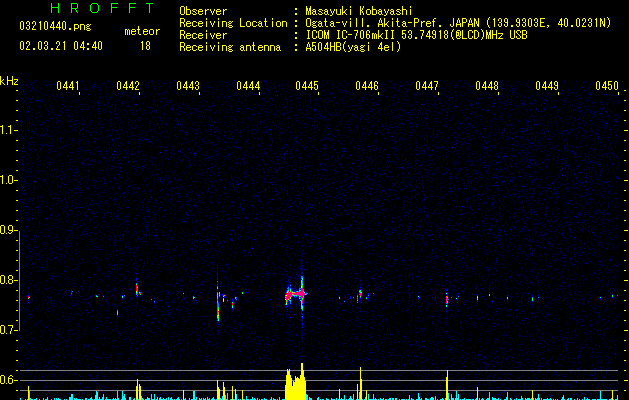Click the Ogata-vill. Akita-Pref. JAPAN location text
This screenshot has height=400, width=629.
458,23
